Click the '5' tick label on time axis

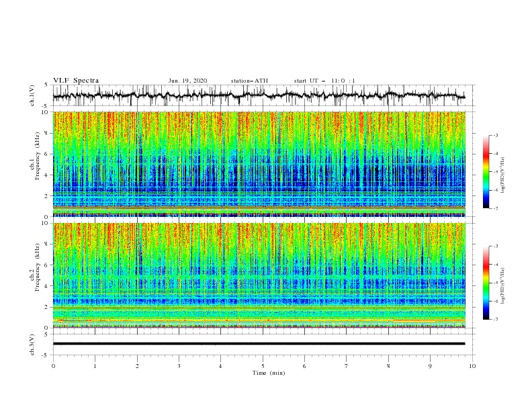[263, 366]
